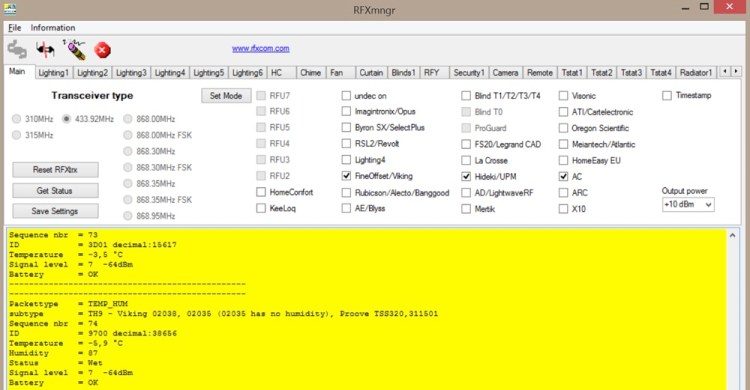Switch to the Radiator1 tab
Image resolution: width=750 pixels, height=390 pixels.
click(696, 73)
